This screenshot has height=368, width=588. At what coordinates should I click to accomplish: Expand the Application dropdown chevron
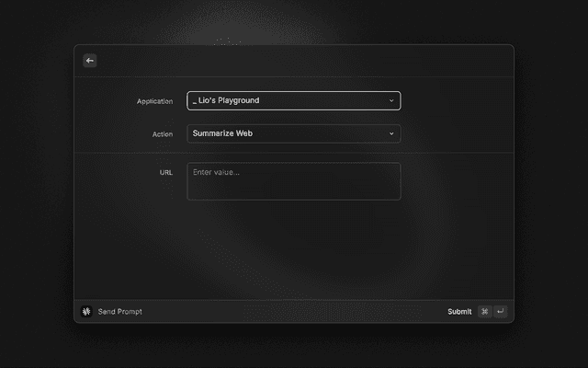[x=391, y=100]
